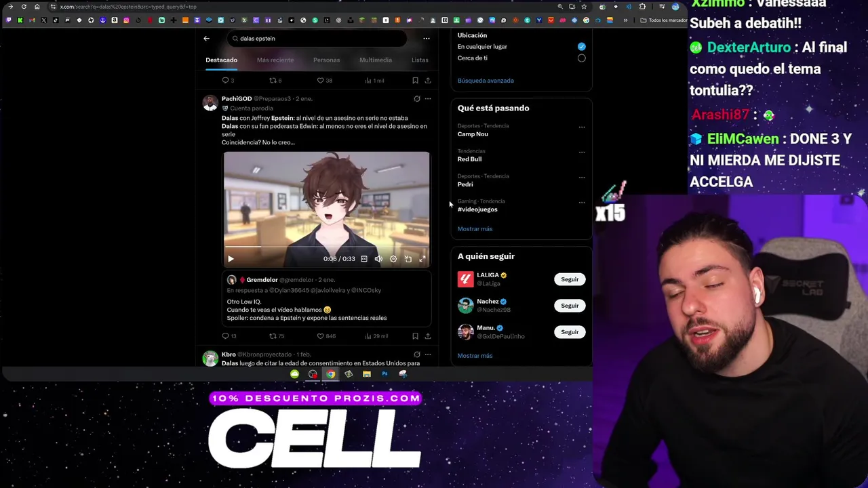Open the Manu. profile avatar
Viewport: 868px width, 488px height.
pyautogui.click(x=465, y=332)
